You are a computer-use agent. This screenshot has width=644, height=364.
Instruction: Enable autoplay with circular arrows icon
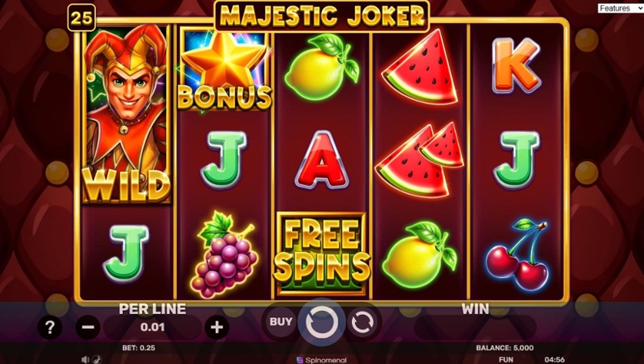tap(362, 322)
